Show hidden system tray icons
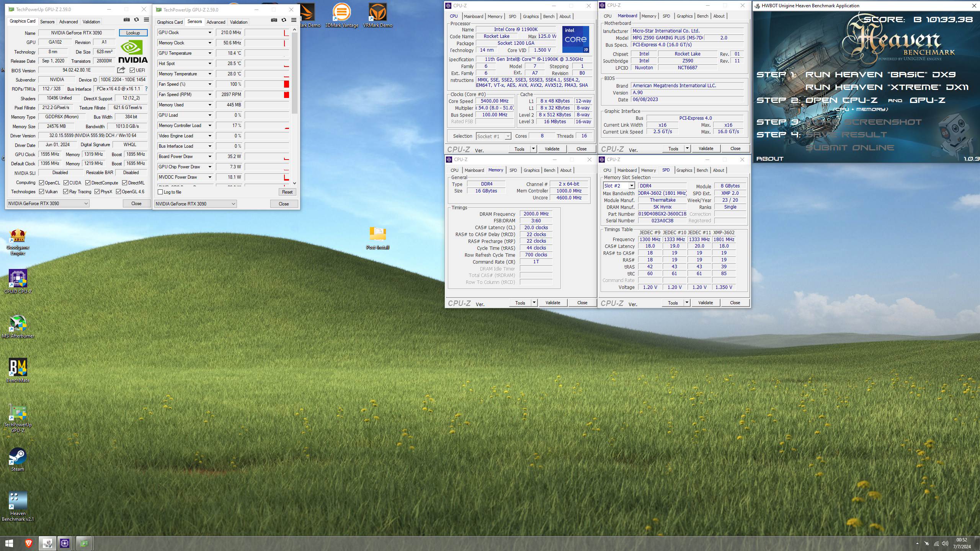 [x=917, y=543]
